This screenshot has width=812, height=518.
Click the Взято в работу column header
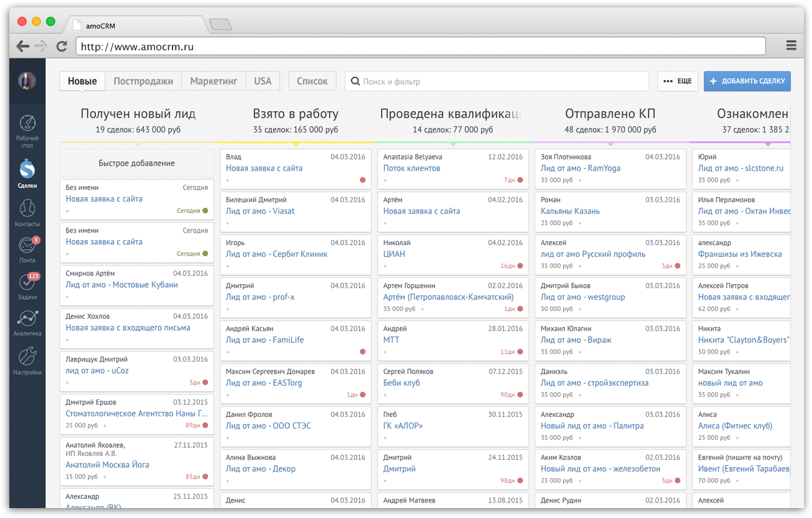[x=295, y=114]
